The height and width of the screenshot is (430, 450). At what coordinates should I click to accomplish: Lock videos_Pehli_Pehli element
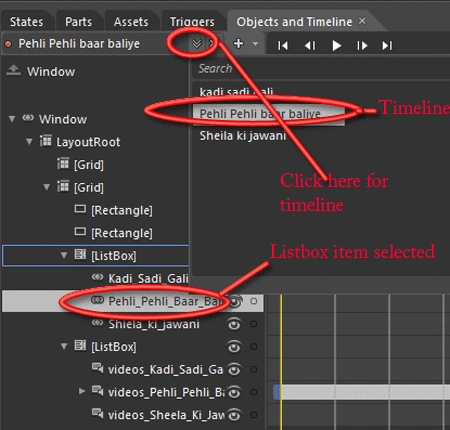coord(254,392)
